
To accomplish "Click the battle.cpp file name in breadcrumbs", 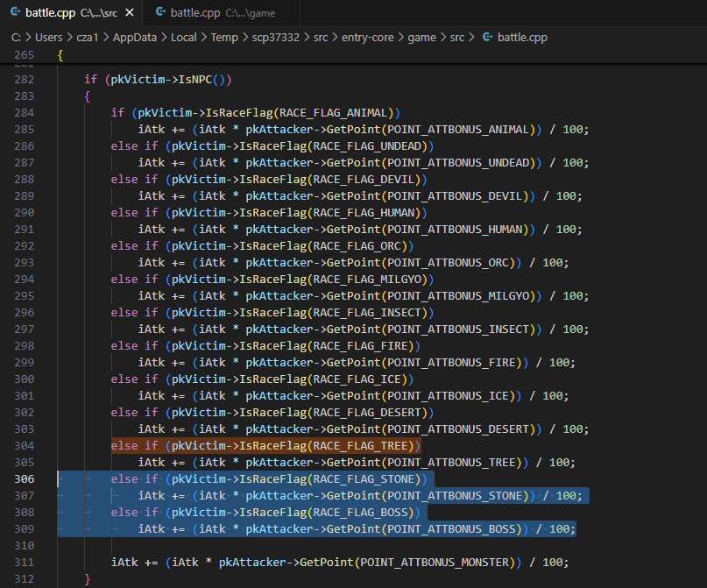I will (522, 37).
